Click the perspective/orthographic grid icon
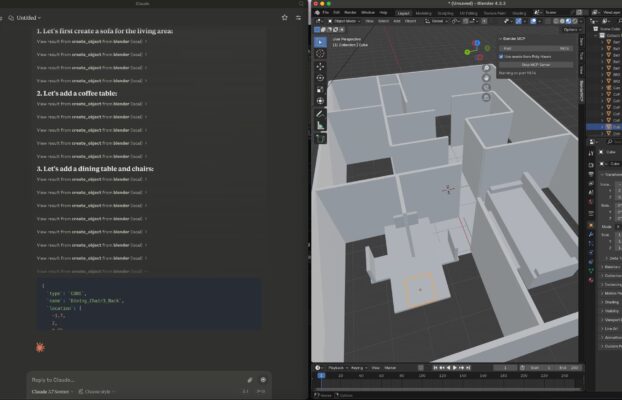Screen dimensions: 622x400 tap(486, 97)
